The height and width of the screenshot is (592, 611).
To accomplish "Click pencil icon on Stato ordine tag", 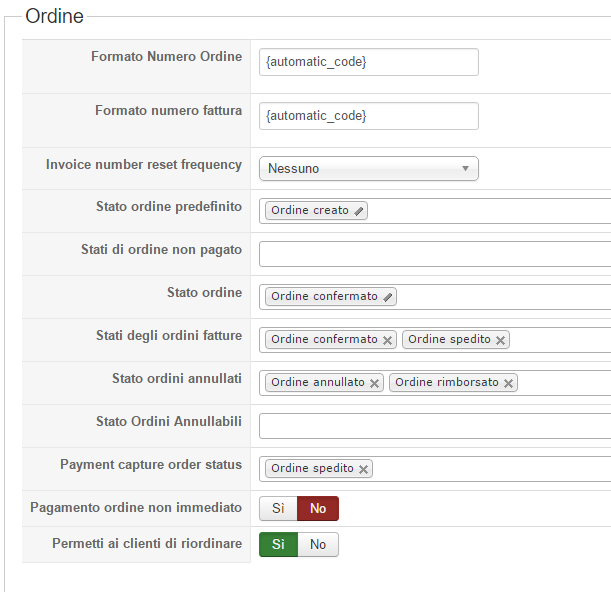I will coord(388,297).
